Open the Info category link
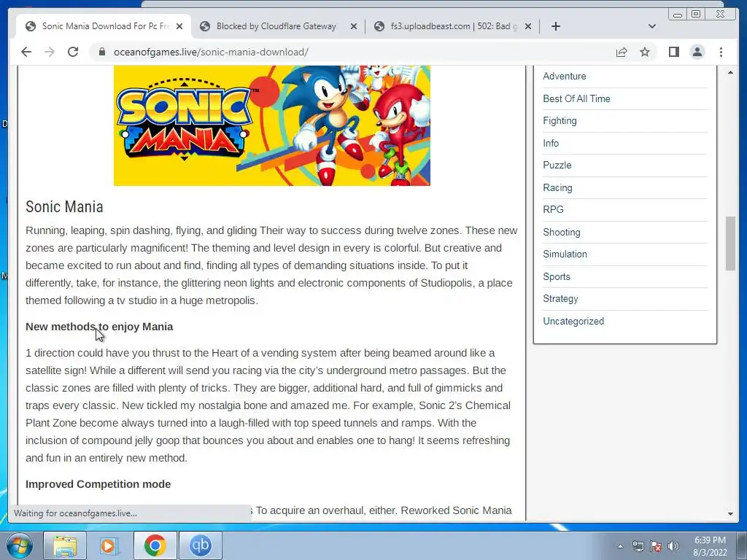Screen dimensions: 747x560 (x=551, y=143)
